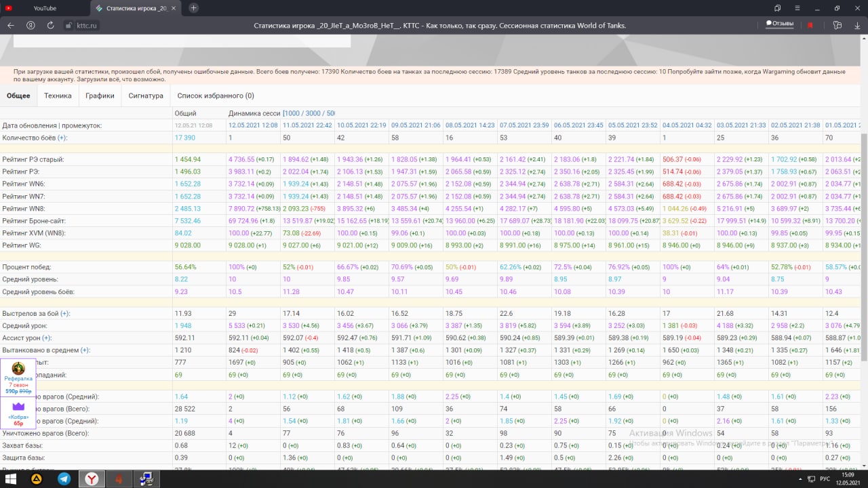Open AIMP from the taskbar
The width and height of the screenshot is (868, 488).
[37, 479]
